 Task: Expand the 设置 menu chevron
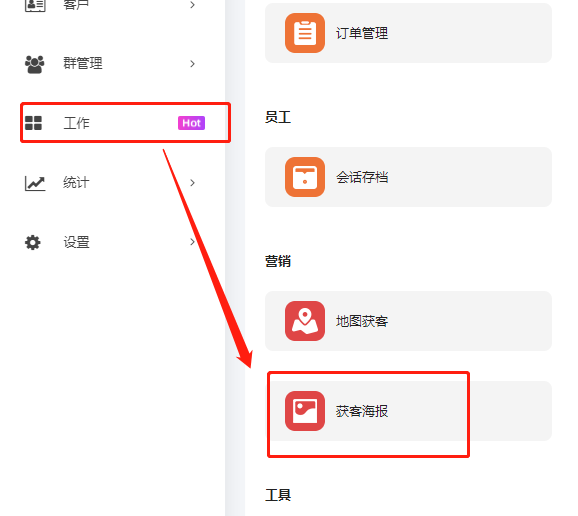tap(192, 242)
